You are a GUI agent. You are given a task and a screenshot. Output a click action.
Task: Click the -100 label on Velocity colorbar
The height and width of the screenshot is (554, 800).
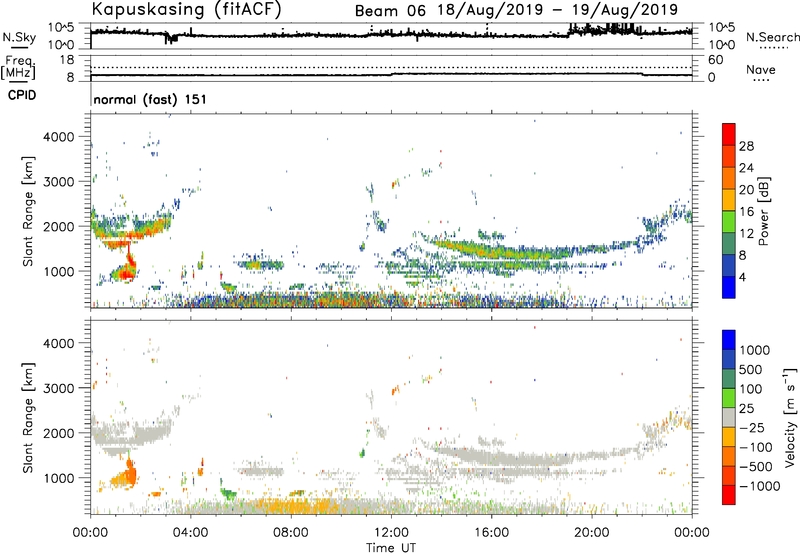tap(755, 447)
